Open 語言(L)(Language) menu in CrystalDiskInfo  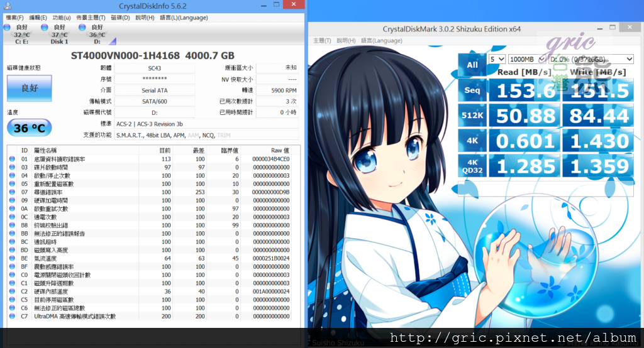(x=184, y=18)
